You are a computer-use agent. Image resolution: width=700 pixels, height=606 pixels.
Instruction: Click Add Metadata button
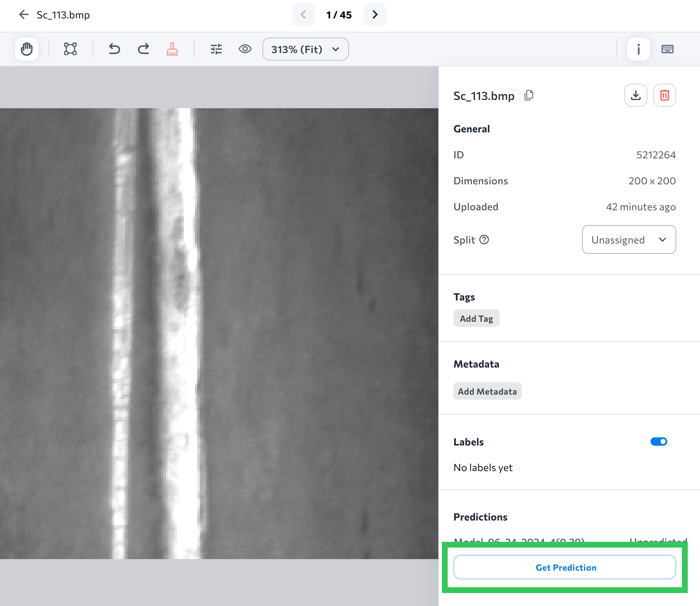click(x=487, y=391)
